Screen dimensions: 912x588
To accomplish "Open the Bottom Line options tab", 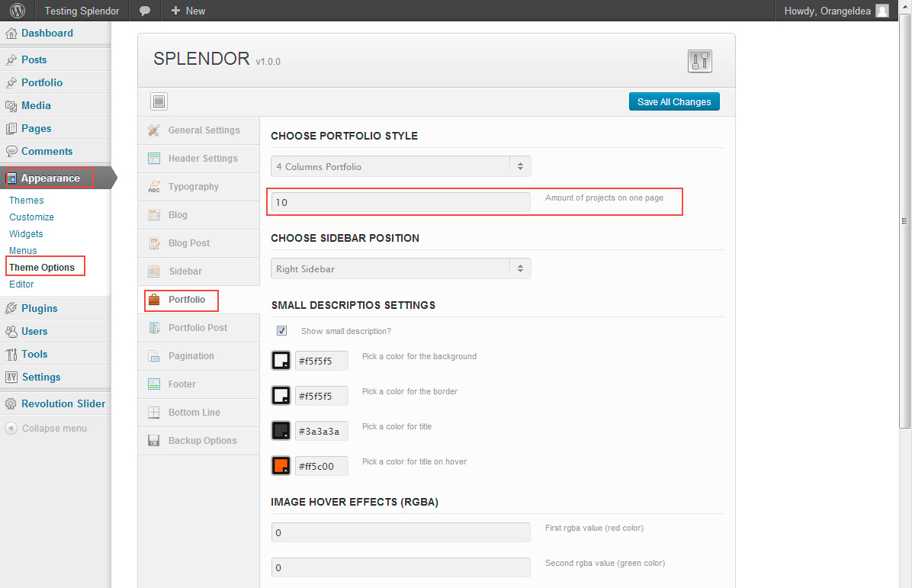I will (x=199, y=413).
